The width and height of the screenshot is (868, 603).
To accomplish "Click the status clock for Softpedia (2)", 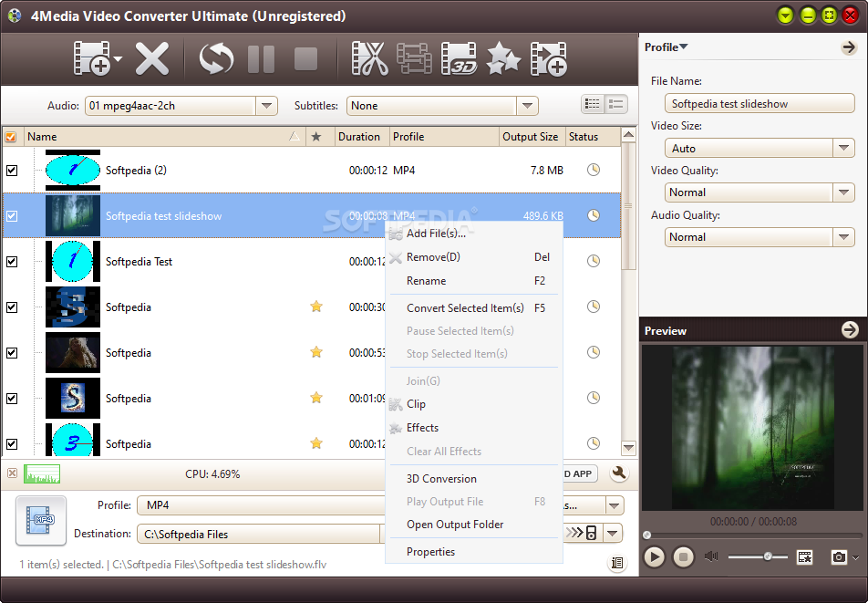I will [594, 170].
